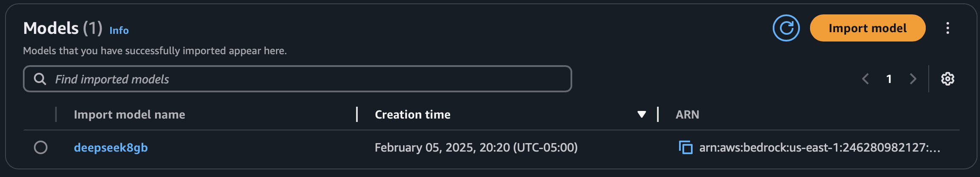Sort by Import model name header
Image resolution: width=980 pixels, height=177 pixels.
pyautogui.click(x=129, y=114)
